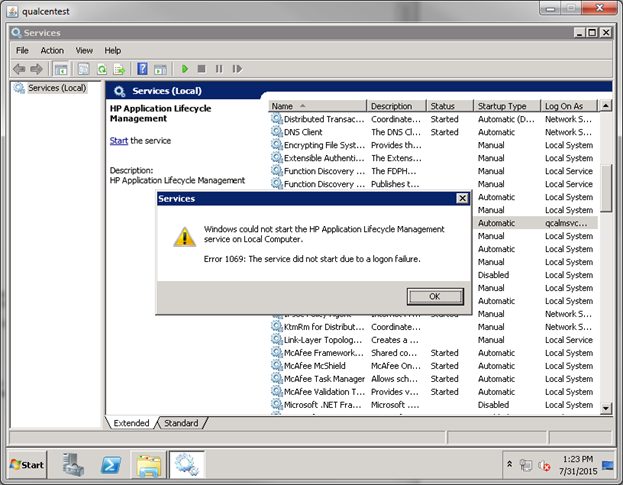
Task: Open the Help toolbar icon
Action: click(x=142, y=69)
